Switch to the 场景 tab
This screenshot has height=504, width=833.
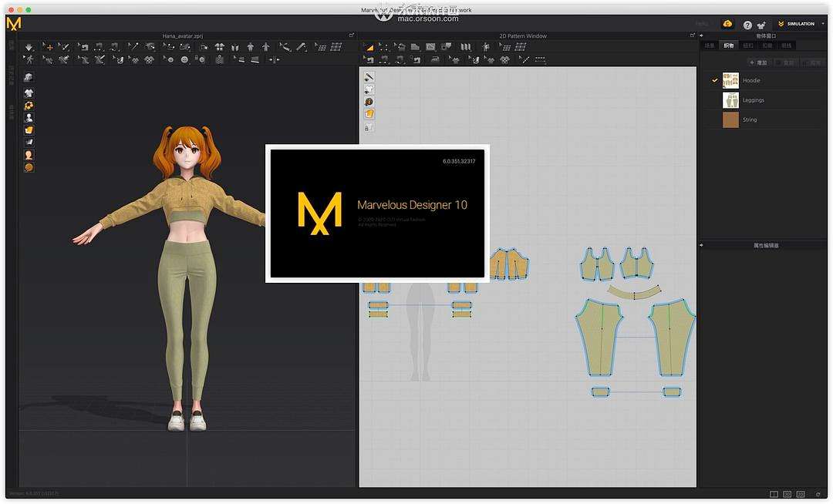(710, 45)
